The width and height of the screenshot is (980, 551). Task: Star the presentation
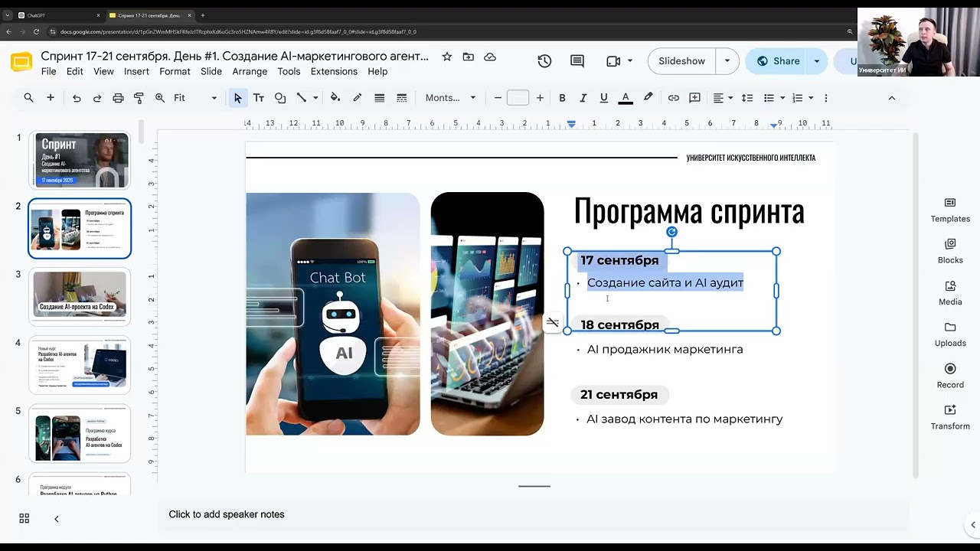click(447, 57)
